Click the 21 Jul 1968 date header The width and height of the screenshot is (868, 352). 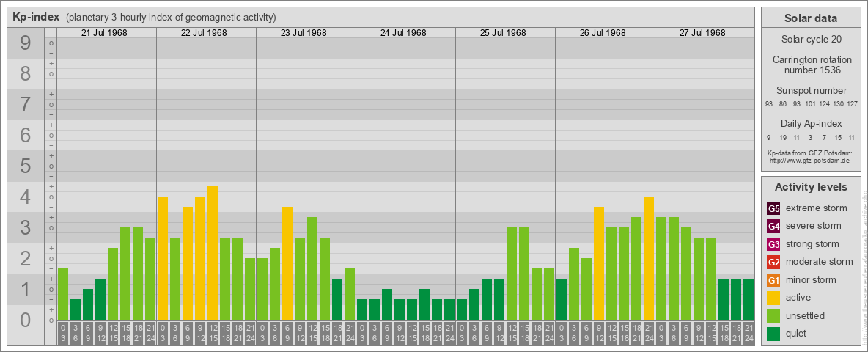[x=104, y=33]
